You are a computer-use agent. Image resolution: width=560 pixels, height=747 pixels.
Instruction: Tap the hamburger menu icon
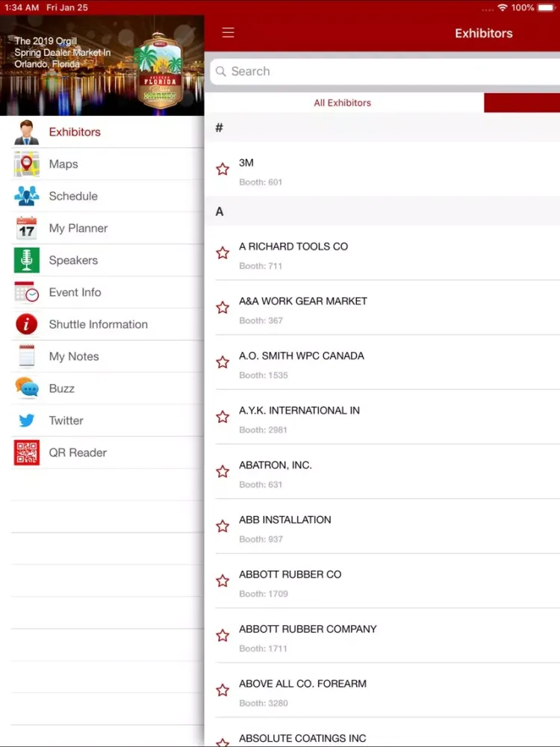(x=228, y=32)
